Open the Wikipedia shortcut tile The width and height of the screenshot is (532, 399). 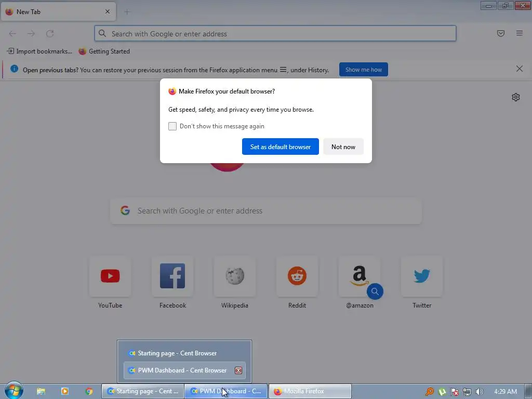(235, 276)
